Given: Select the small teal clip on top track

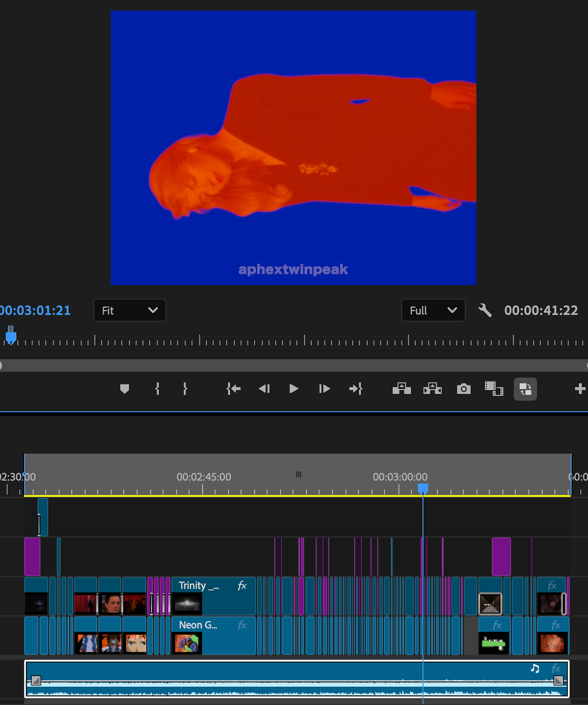Looking at the screenshot, I should 43,517.
